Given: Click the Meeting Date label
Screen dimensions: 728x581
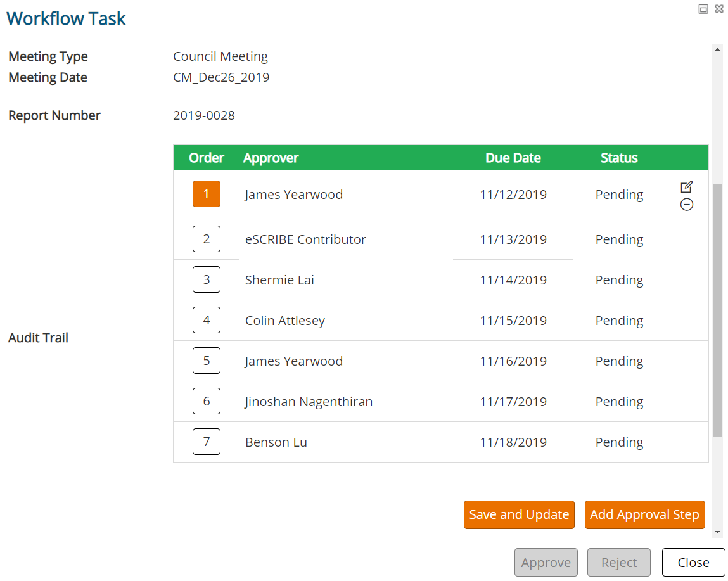Looking at the screenshot, I should tap(48, 77).
